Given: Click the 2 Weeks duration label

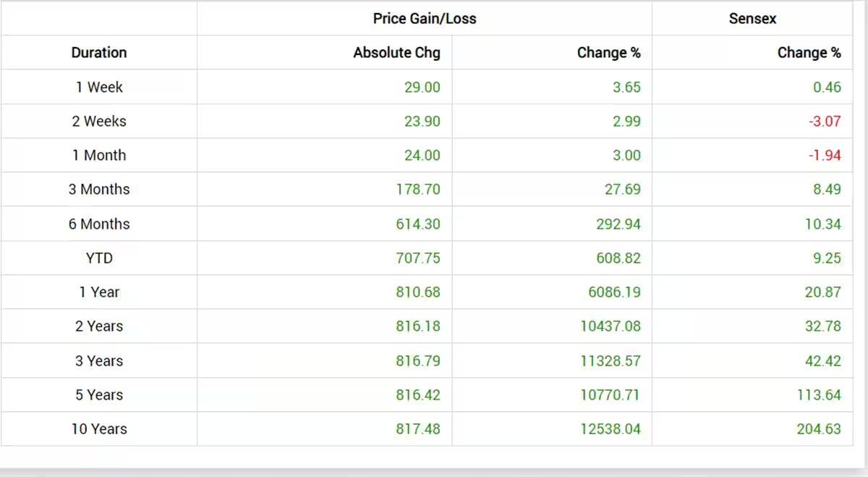Looking at the screenshot, I should click(x=99, y=121).
